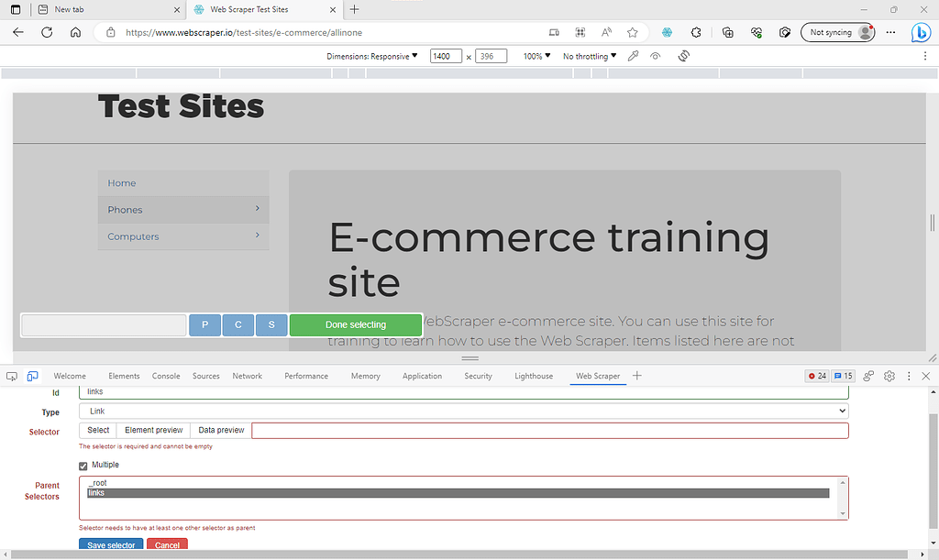Open the Bing Copilot sidebar icon
The height and width of the screenshot is (560, 939).
(x=921, y=32)
